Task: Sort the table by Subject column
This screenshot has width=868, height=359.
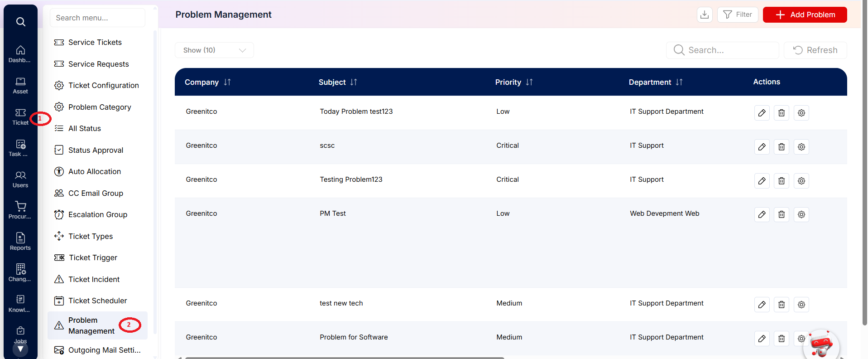Action: pos(354,82)
